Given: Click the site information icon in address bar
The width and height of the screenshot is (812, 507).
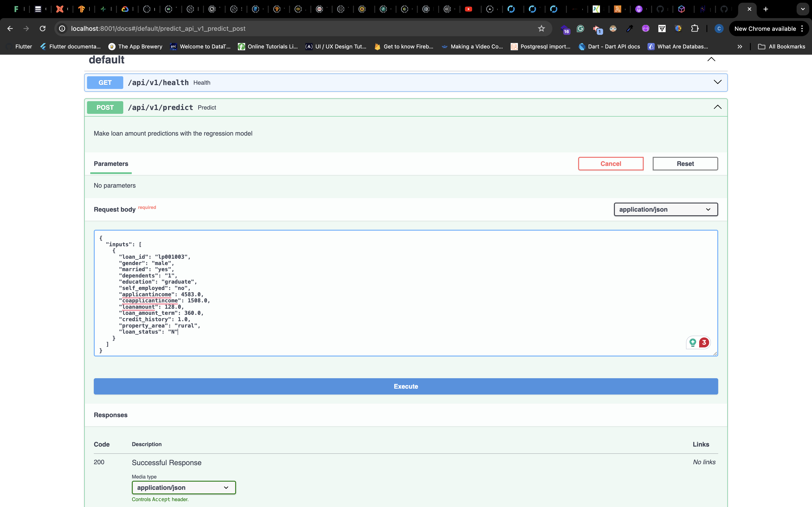Looking at the screenshot, I should point(62,29).
